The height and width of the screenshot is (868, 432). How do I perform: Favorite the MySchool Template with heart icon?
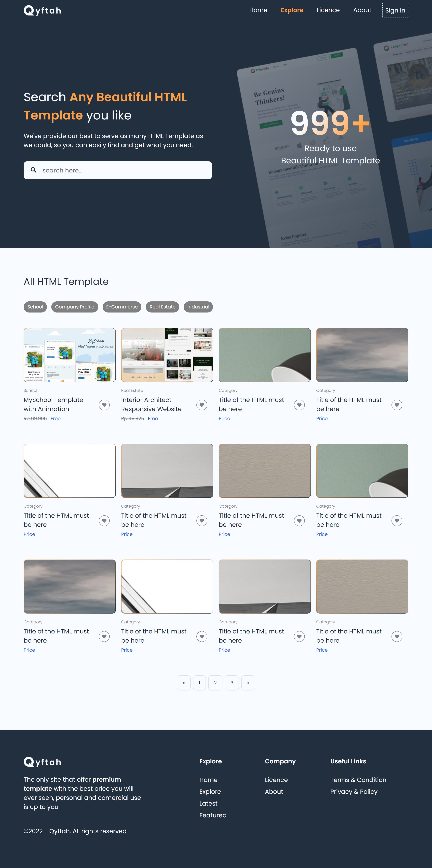(104, 405)
